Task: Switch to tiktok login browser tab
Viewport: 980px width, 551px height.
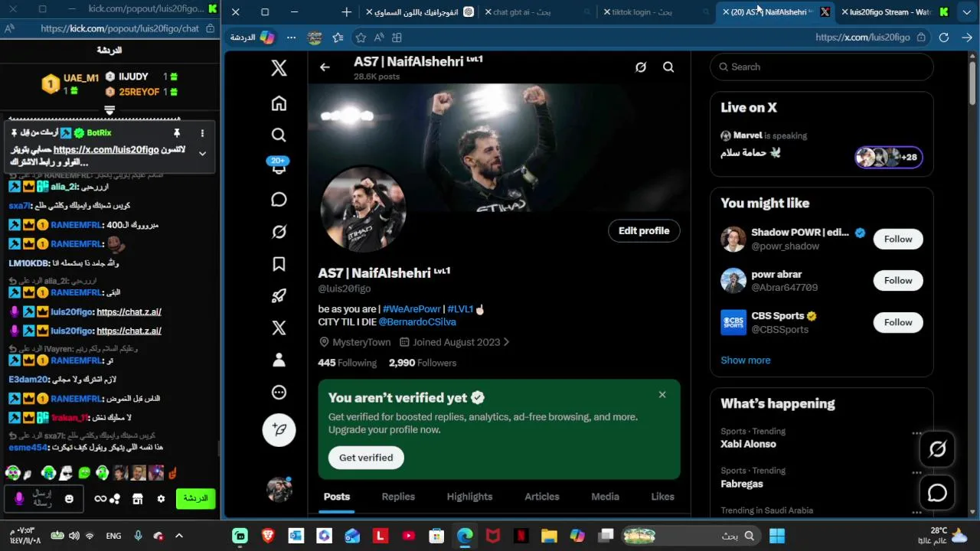Action: pyautogui.click(x=655, y=12)
